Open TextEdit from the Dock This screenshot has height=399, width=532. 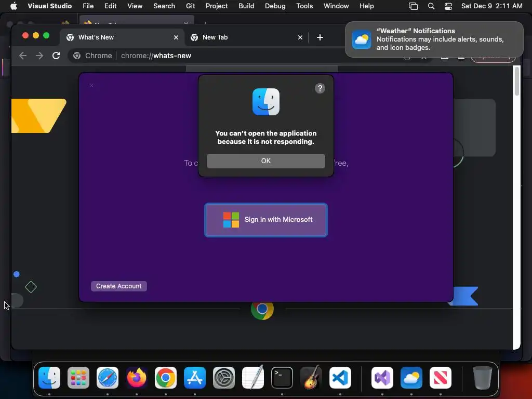253,378
